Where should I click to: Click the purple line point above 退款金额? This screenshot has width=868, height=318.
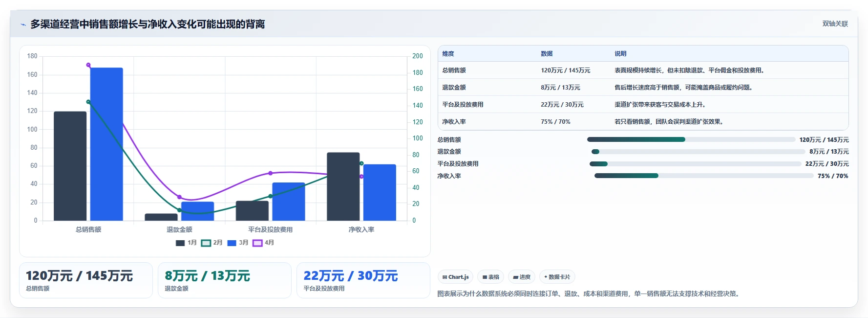[179, 197]
